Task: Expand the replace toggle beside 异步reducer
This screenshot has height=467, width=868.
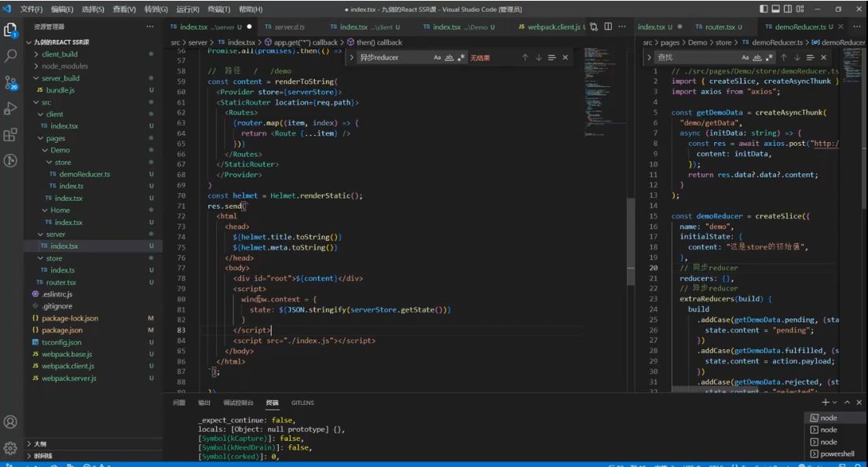Action: tap(351, 57)
